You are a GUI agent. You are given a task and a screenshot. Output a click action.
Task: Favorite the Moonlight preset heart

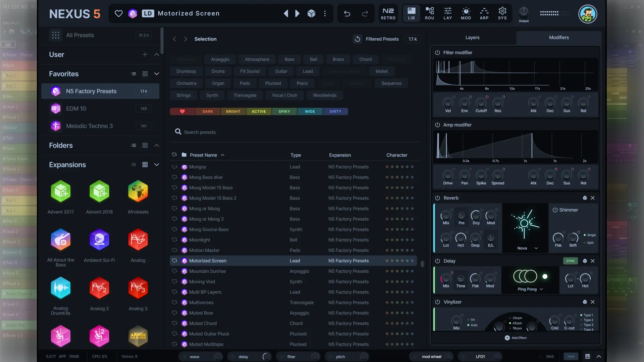click(x=174, y=240)
